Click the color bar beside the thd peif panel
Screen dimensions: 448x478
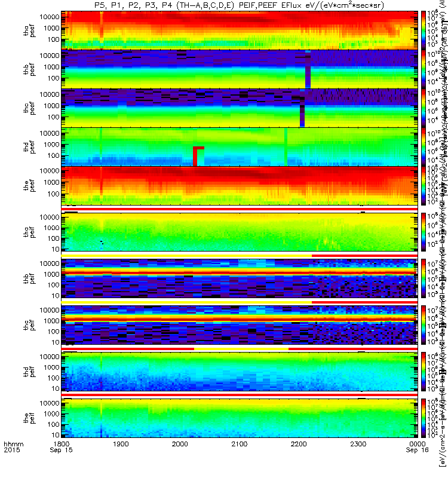424,372
